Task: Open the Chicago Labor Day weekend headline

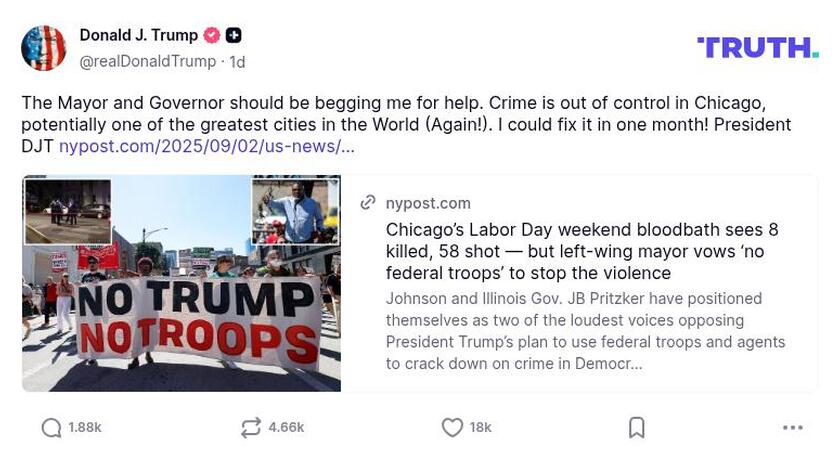Action: tap(582, 251)
